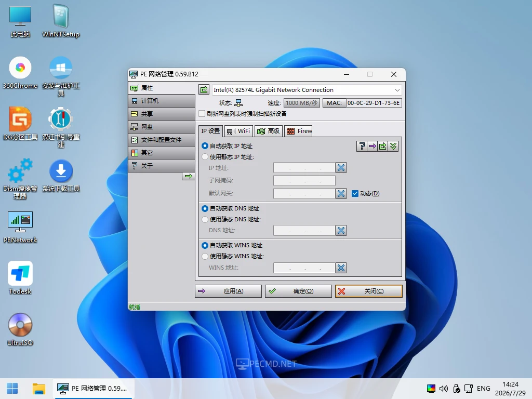Expand the network adapter dropdown
Viewport: 532px width, 399px height.
click(x=397, y=90)
